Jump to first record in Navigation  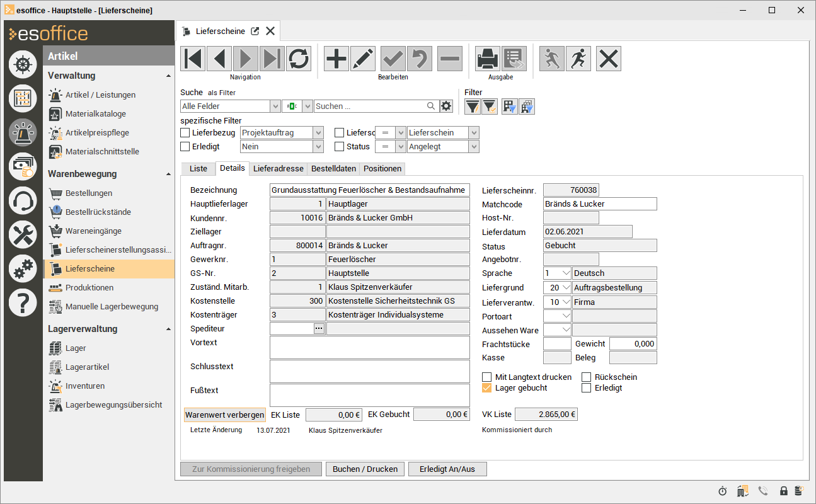pyautogui.click(x=193, y=59)
